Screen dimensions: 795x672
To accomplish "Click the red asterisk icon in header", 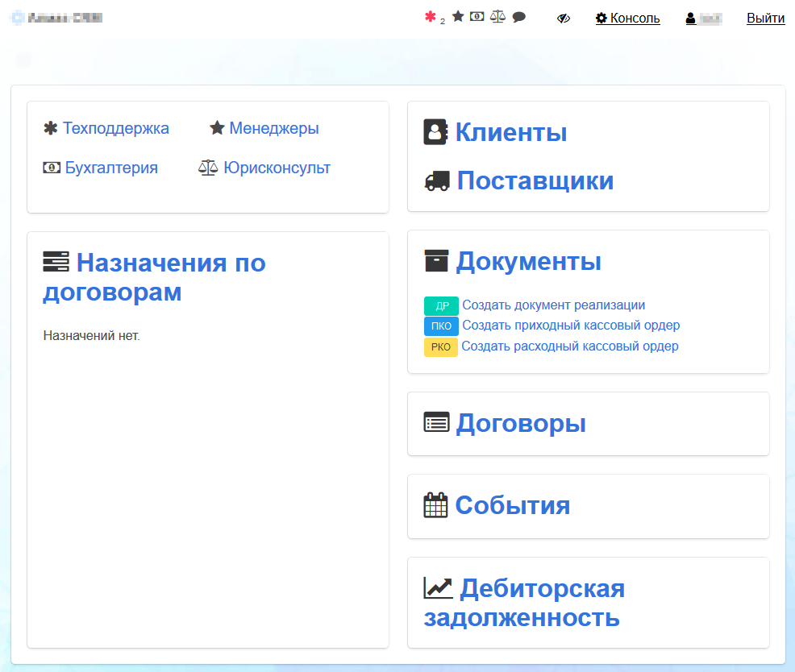I will tap(431, 17).
